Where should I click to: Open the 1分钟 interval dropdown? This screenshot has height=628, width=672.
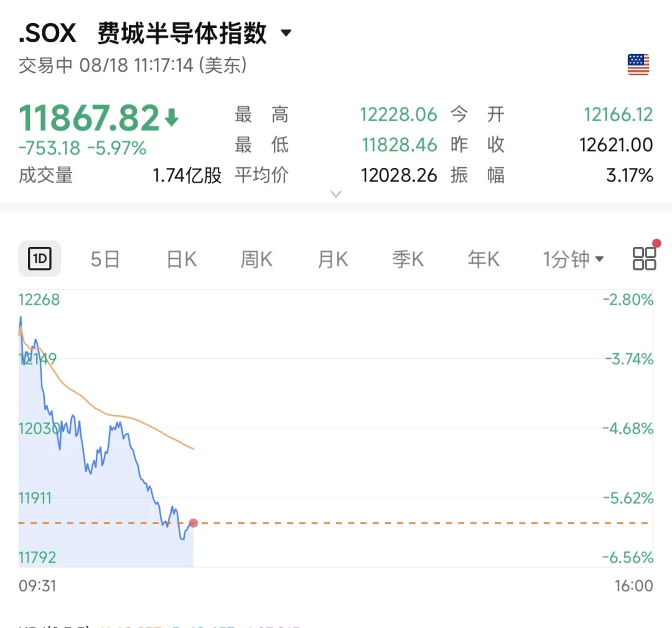(x=573, y=259)
